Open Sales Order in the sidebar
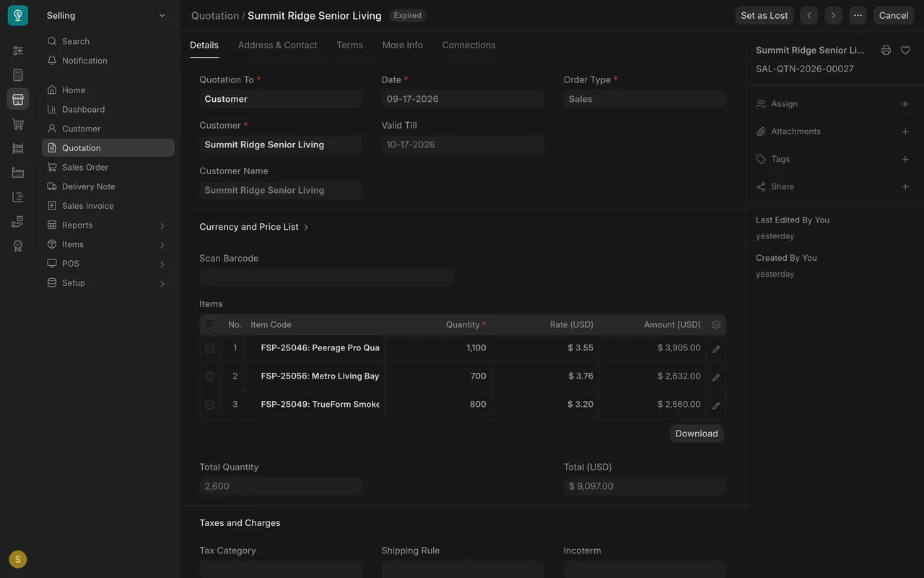 (x=108, y=168)
